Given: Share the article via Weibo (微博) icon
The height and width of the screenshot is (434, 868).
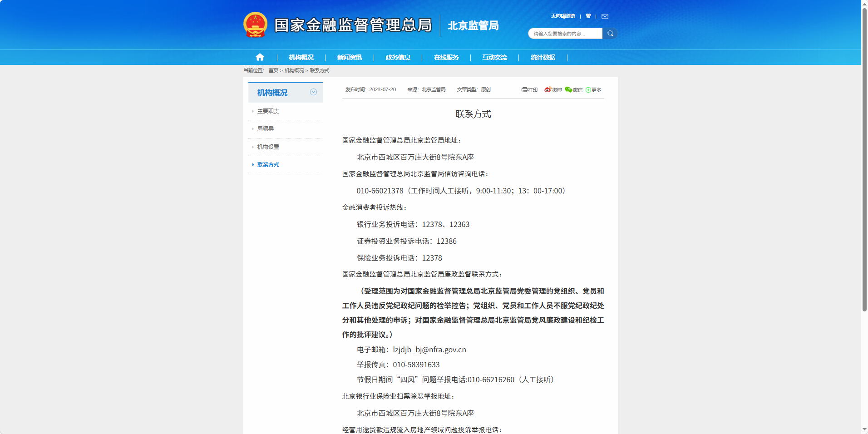Looking at the screenshot, I should tap(548, 90).
